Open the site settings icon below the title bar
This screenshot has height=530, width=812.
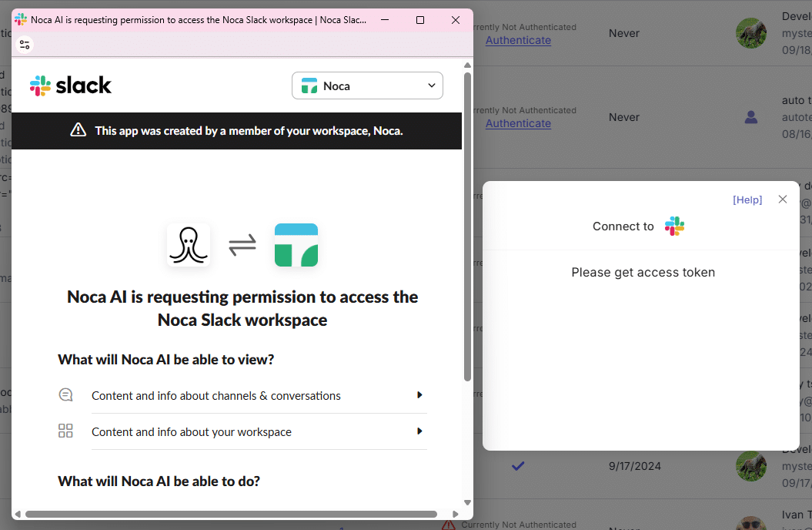click(25, 45)
